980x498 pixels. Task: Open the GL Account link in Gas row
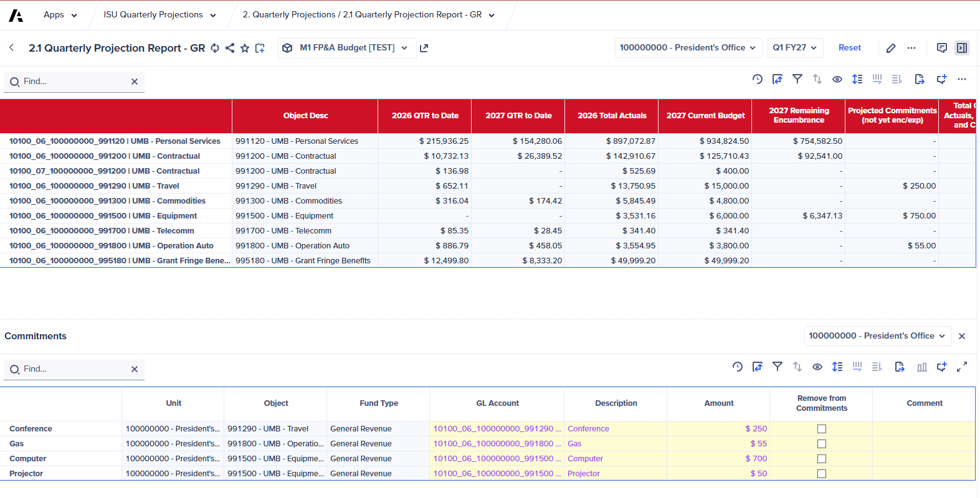(x=497, y=444)
